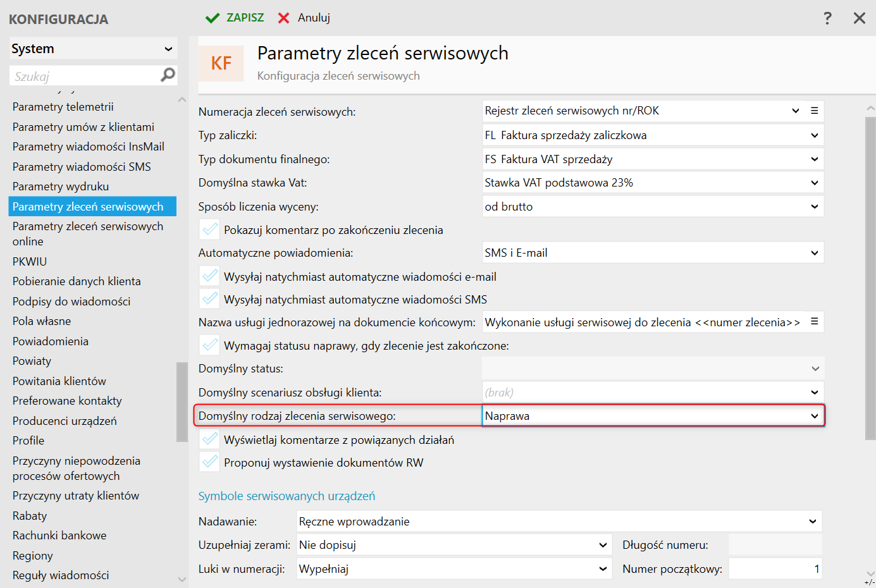Open the list icon beside Nazwa usługi jednorazowej
Viewport: 876px width, 588px height.
pos(815,322)
